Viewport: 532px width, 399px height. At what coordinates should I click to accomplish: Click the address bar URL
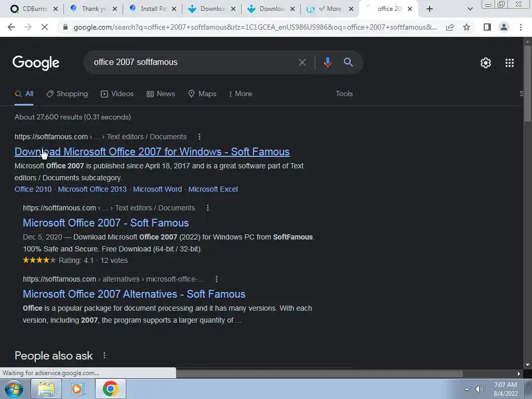[x=255, y=27]
